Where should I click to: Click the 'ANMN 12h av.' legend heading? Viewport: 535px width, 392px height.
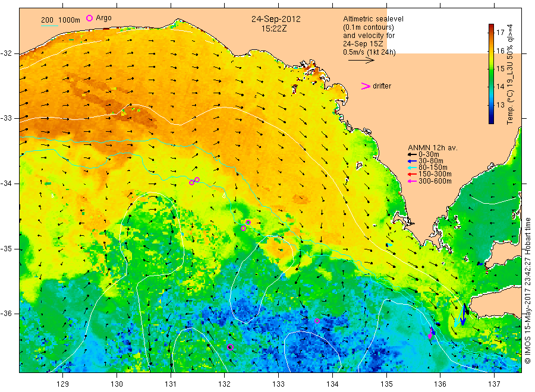tap(432, 148)
